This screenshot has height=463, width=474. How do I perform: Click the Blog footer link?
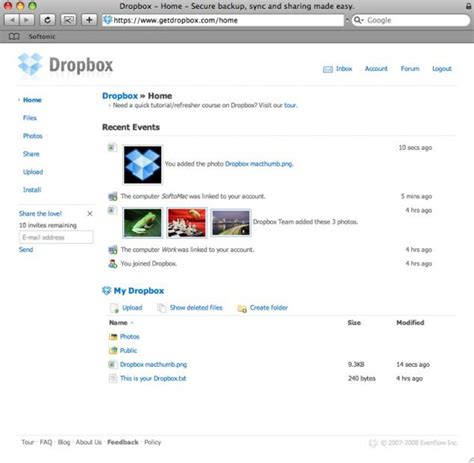click(x=64, y=442)
